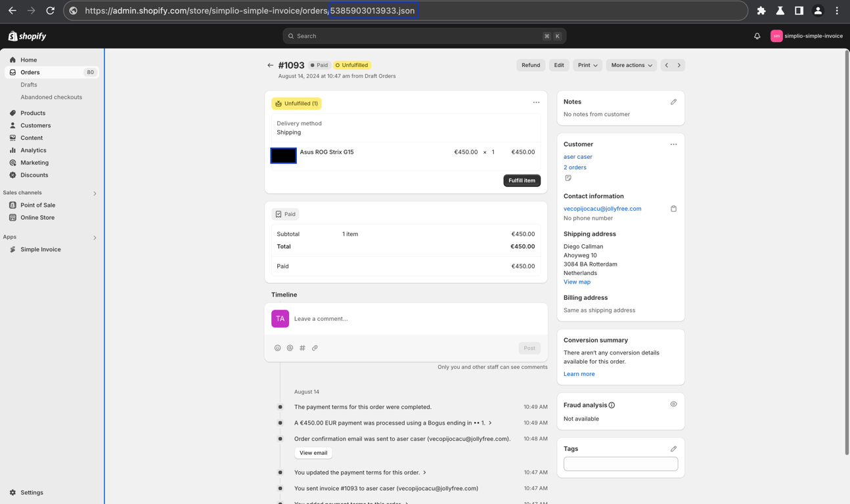The image size is (850, 504).
Task: Click the hashtag icon in comment box
Action: (302, 348)
